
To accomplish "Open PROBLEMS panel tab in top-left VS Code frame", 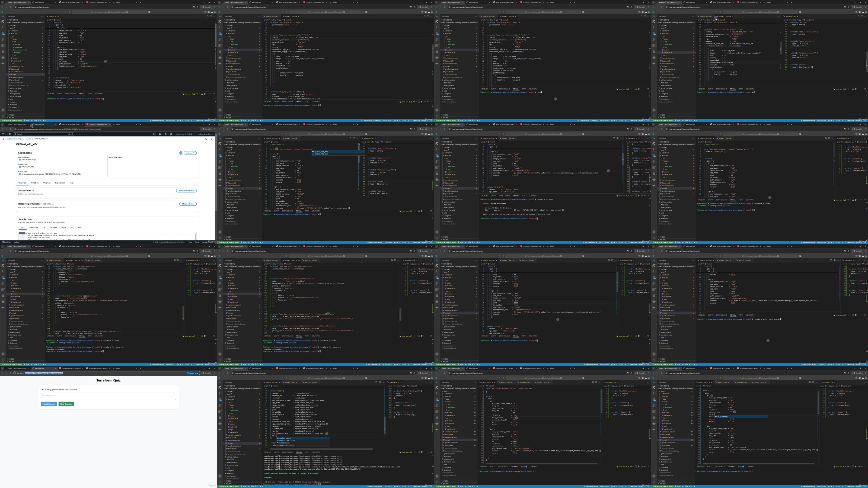I will click(x=51, y=94).
